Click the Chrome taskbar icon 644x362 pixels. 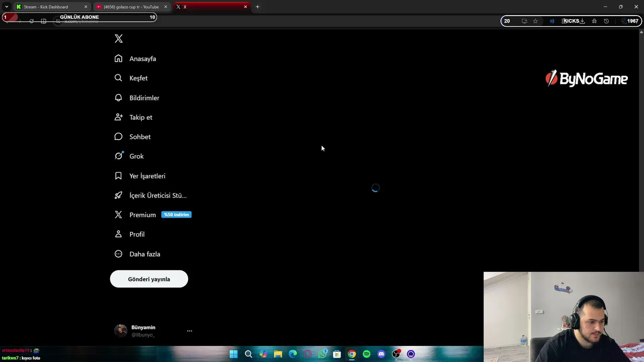(x=352, y=354)
